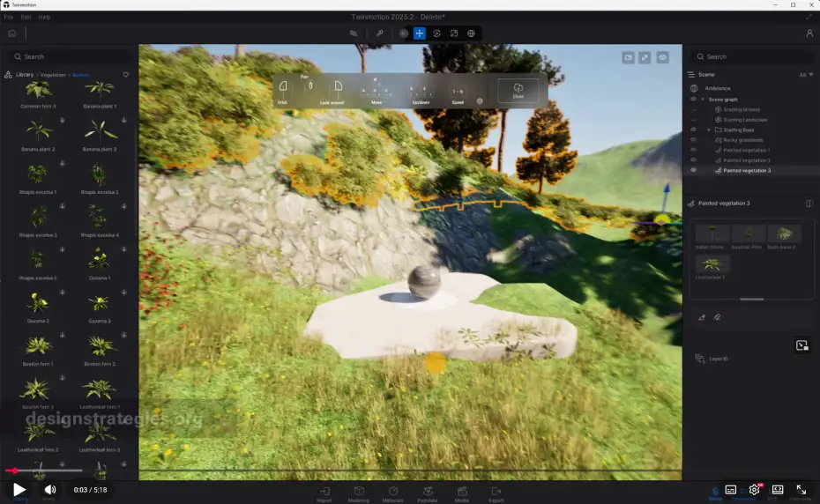Click the home icon in the top bar

(12, 33)
